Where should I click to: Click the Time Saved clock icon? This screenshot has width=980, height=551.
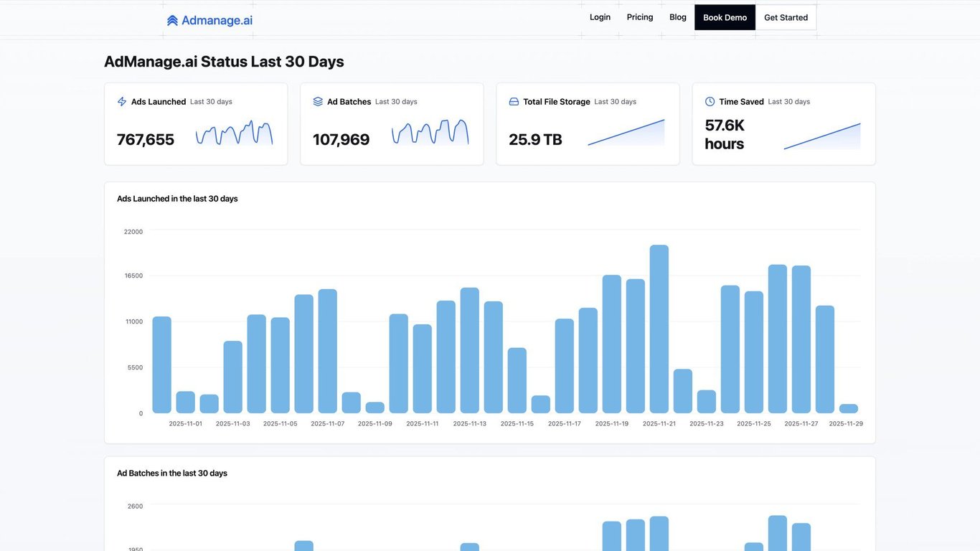[710, 102]
